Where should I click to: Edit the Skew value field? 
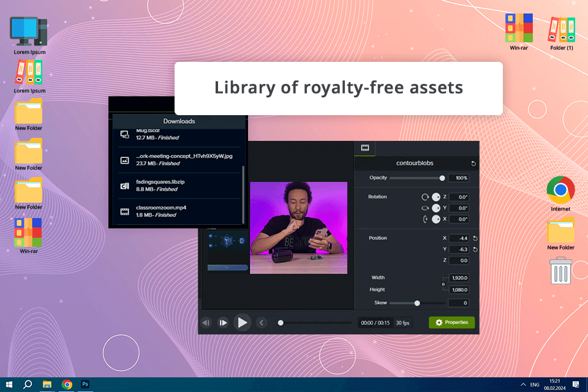[x=459, y=303]
